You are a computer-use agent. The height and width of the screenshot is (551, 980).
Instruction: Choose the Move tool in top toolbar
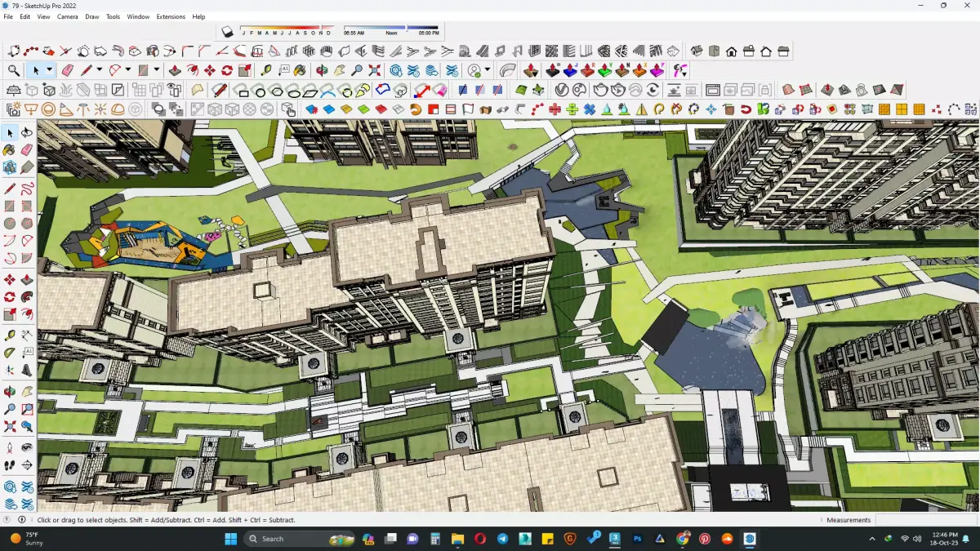(210, 71)
